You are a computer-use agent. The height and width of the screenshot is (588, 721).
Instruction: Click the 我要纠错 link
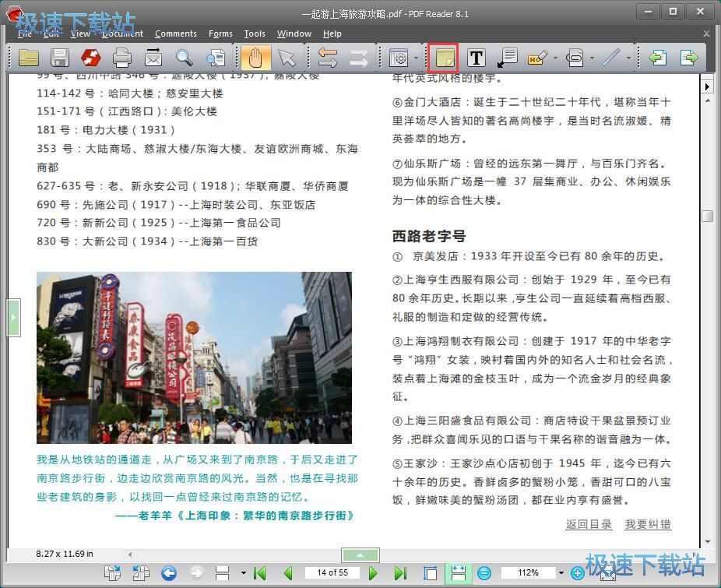[x=648, y=524]
